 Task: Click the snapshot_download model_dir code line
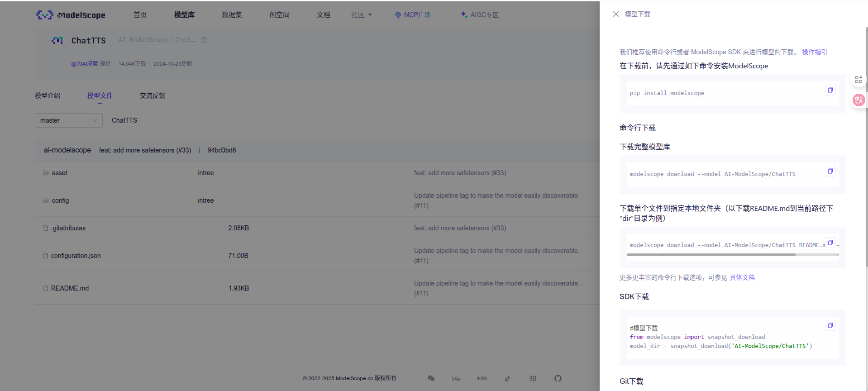(x=721, y=346)
